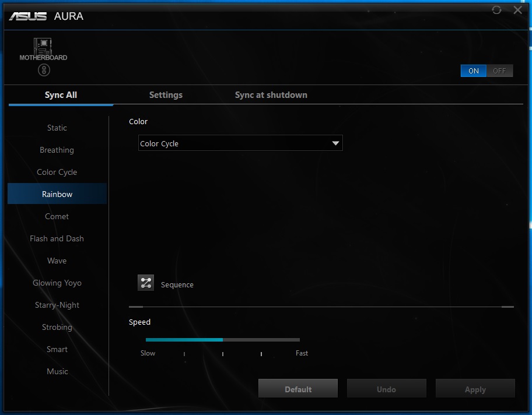Open the Sync at shutdown tab
This screenshot has height=415, width=532.
pos(271,95)
